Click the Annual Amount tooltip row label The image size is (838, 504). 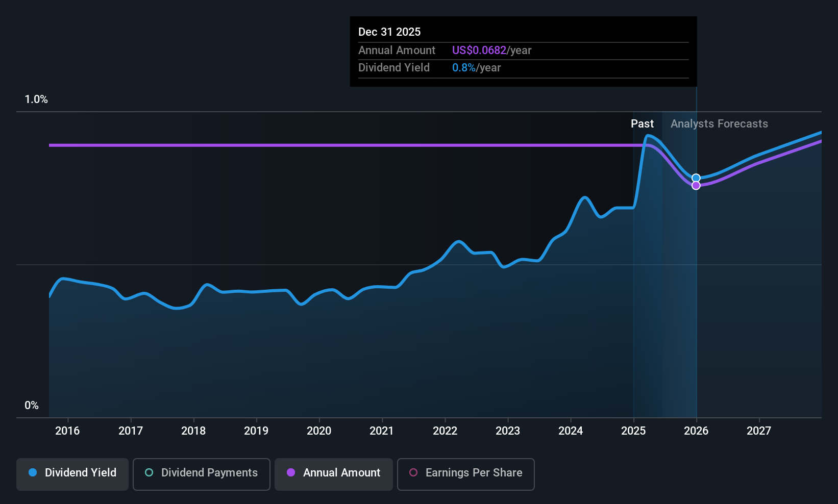397,51
